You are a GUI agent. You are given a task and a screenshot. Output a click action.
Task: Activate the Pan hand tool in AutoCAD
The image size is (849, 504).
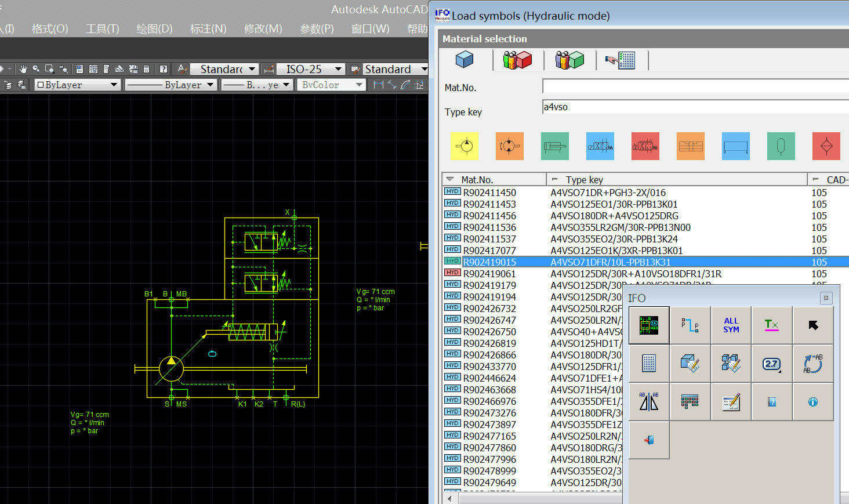(x=23, y=69)
